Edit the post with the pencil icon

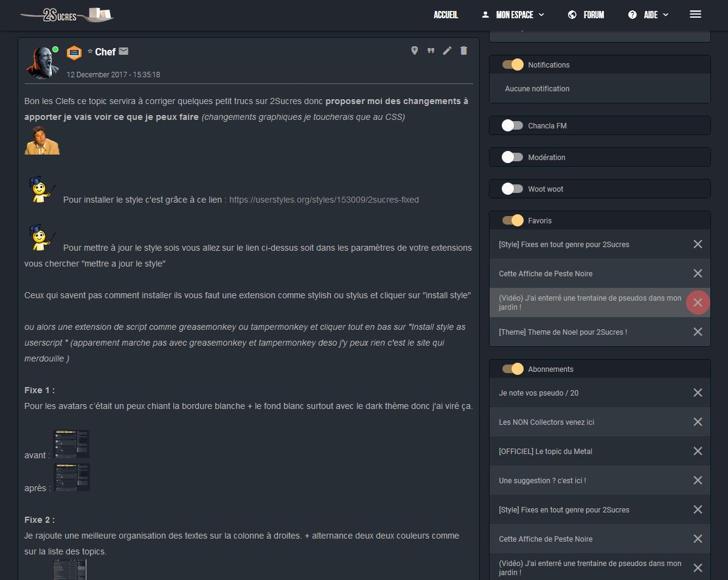[x=447, y=51]
